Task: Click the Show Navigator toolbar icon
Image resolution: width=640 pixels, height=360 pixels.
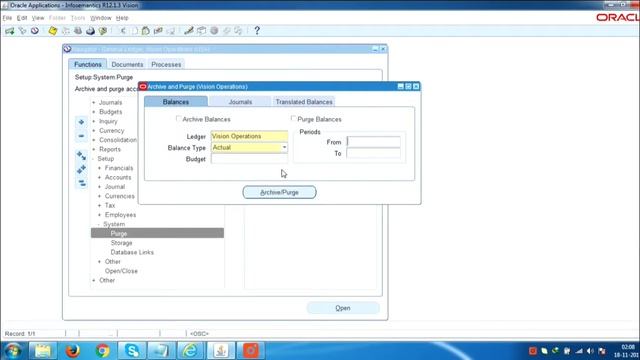Action: 35,31
